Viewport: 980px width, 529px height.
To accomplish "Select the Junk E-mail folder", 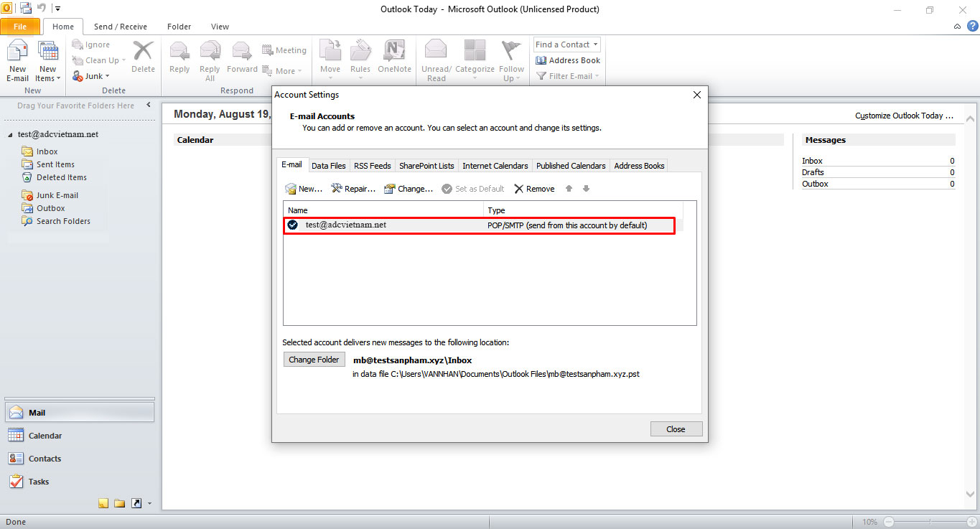I will coord(50,195).
